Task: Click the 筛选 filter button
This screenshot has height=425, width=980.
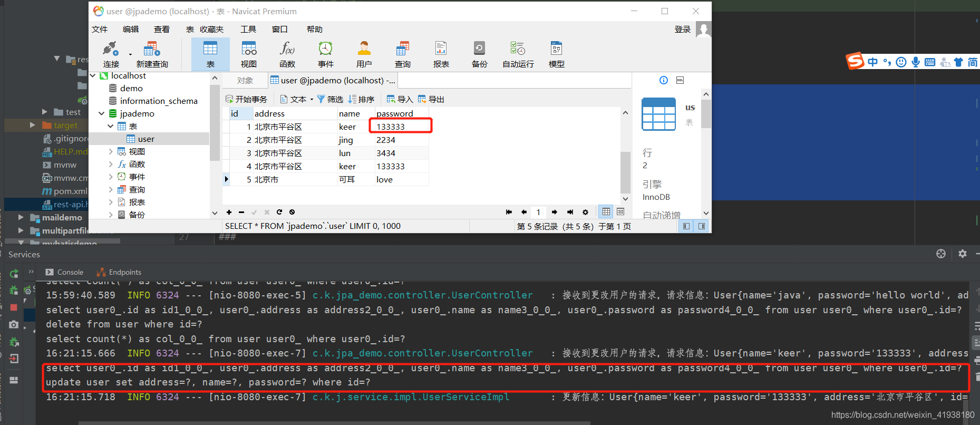Action: tap(330, 99)
